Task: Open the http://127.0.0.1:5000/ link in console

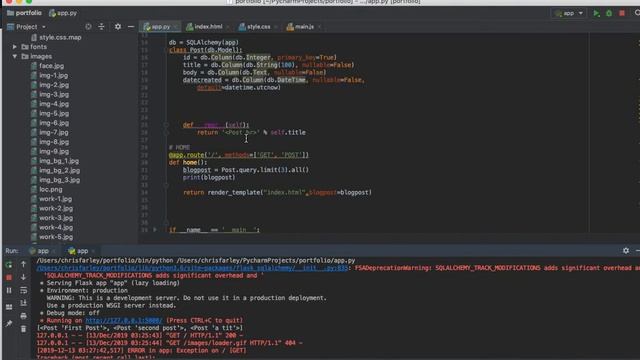Action: [x=124, y=320]
